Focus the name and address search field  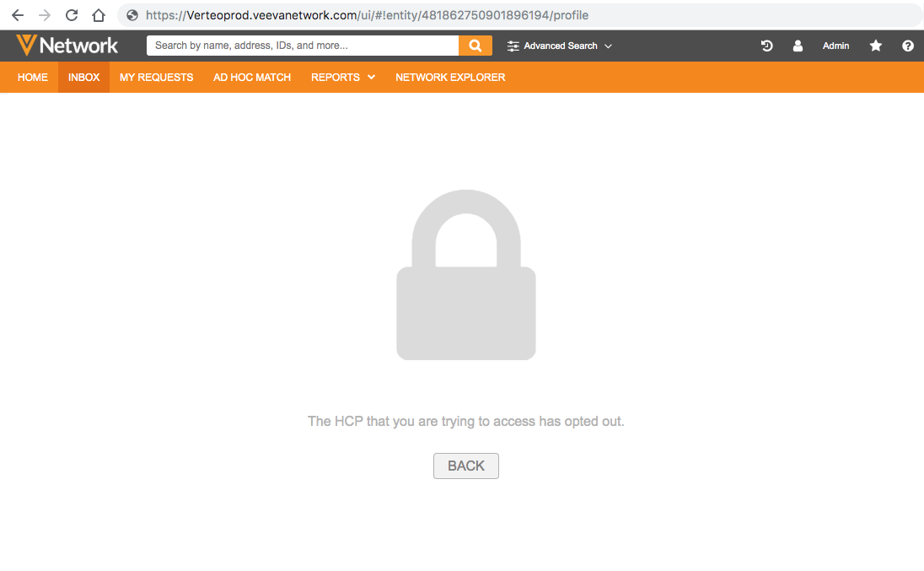click(303, 46)
